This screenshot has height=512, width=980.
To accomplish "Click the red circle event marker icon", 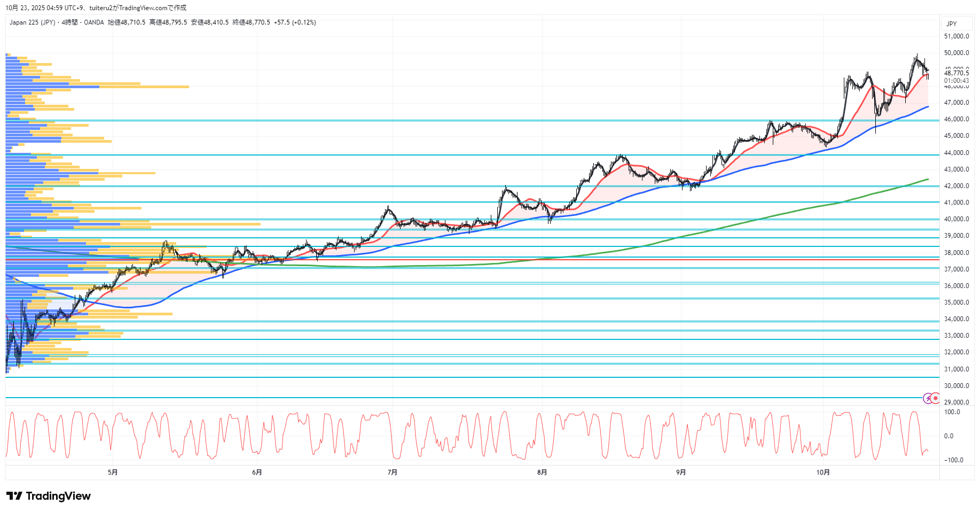I will coord(936,398).
